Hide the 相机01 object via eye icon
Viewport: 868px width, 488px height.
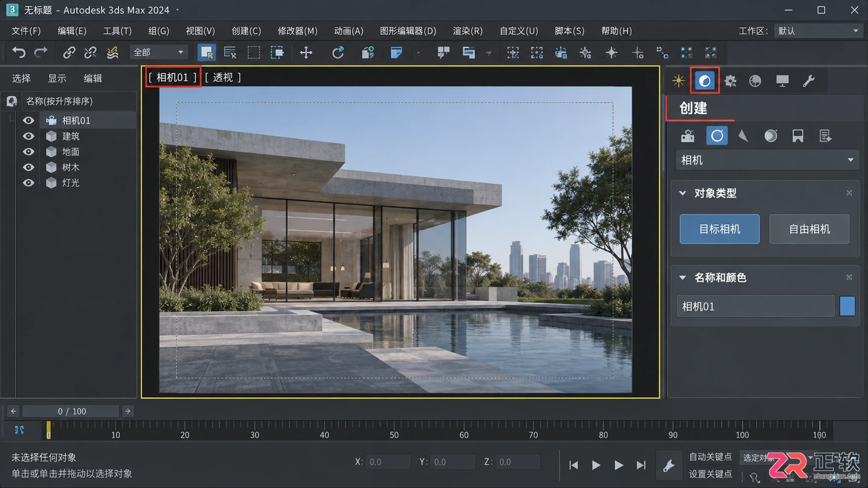[28, 120]
